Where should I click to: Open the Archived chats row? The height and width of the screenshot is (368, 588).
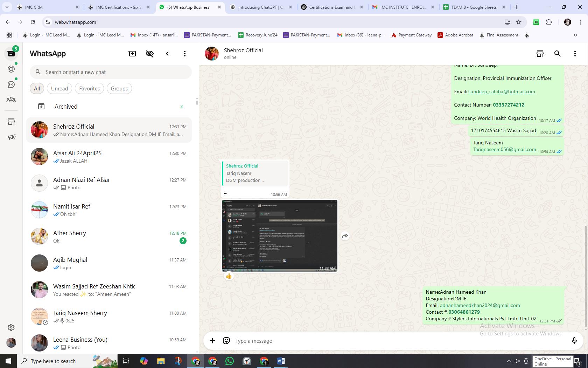click(109, 107)
